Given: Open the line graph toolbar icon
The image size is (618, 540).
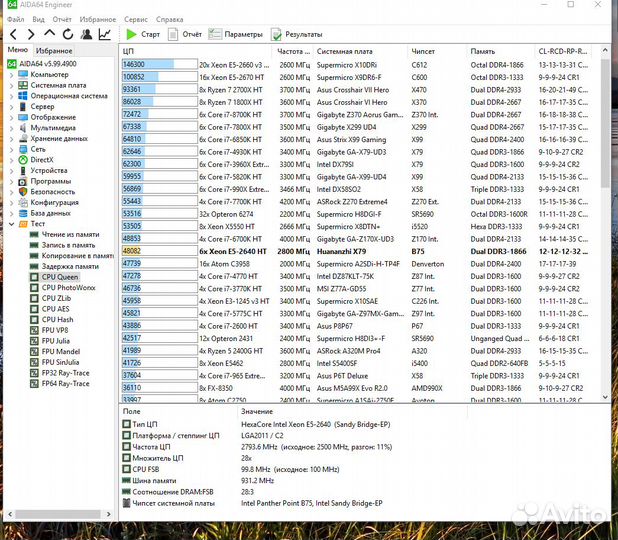Looking at the screenshot, I should click(104, 34).
